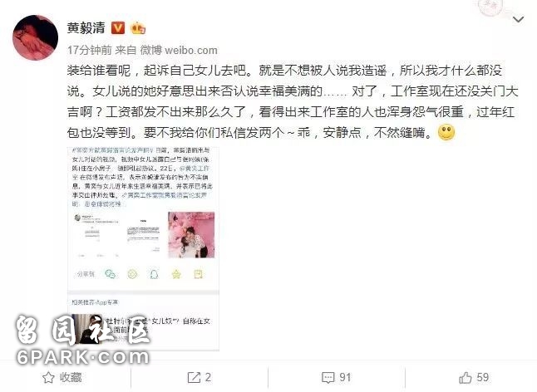Click the yellow star share icon
The image size is (537, 392).
(176, 274)
